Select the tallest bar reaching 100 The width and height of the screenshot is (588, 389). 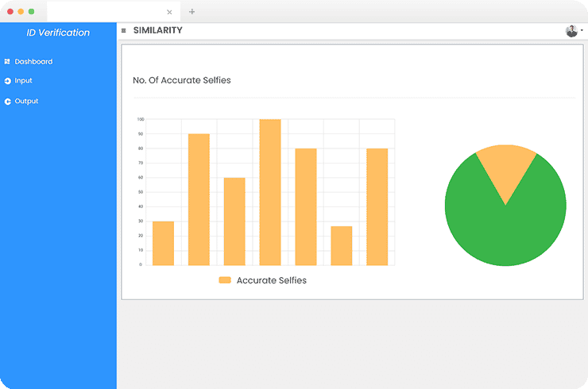tap(270, 192)
